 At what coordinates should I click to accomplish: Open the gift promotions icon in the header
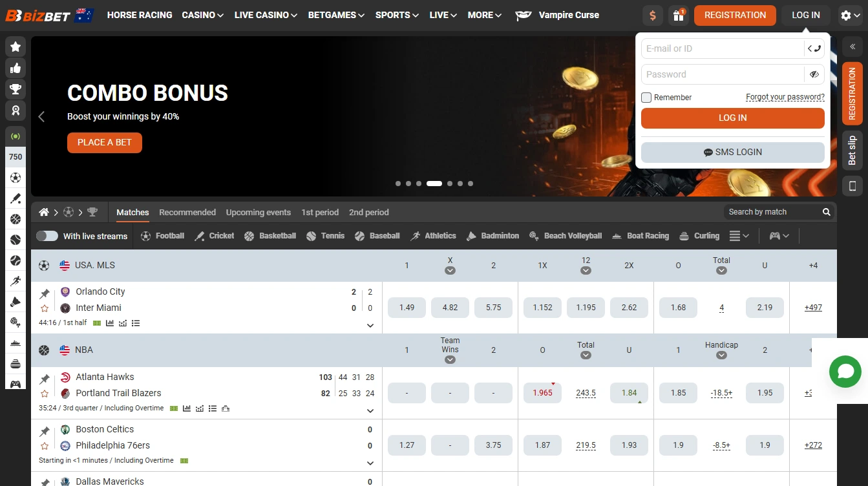[x=677, y=15]
